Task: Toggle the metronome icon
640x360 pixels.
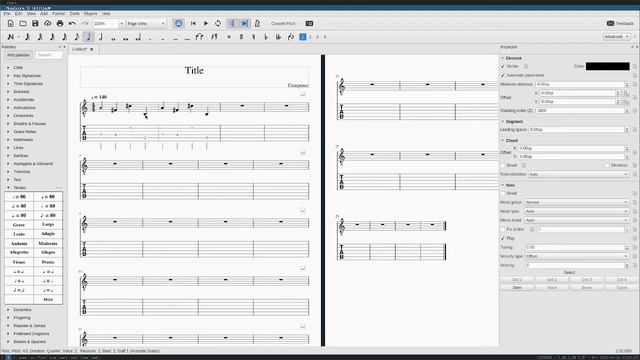Action: pyautogui.click(x=257, y=24)
